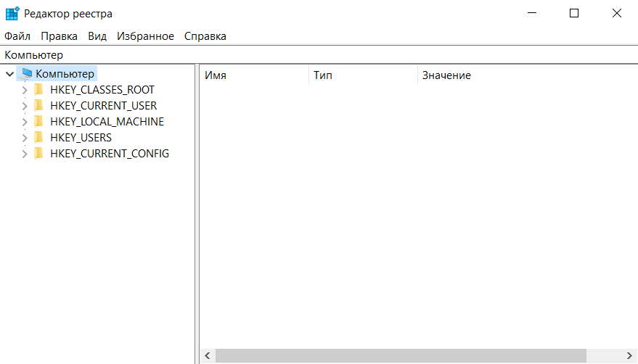The height and width of the screenshot is (364, 638).
Task: Click the HKEY_CLASSES_ROOT folder icon
Action: (x=39, y=90)
